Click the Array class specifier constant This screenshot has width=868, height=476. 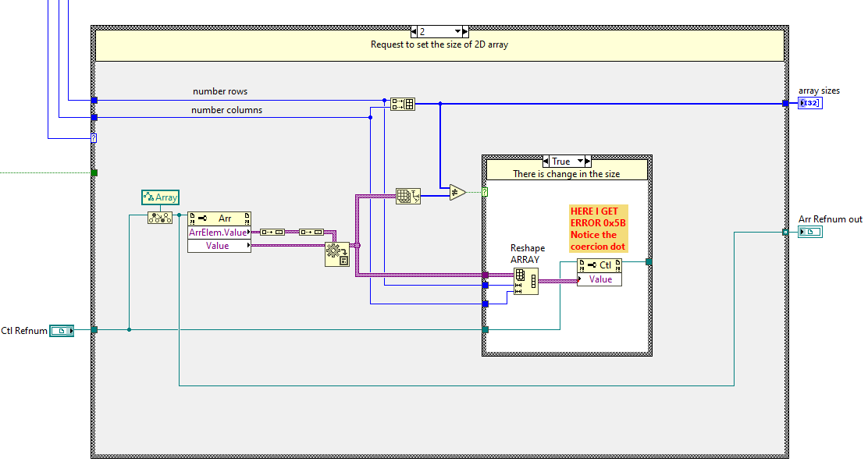[x=161, y=197]
